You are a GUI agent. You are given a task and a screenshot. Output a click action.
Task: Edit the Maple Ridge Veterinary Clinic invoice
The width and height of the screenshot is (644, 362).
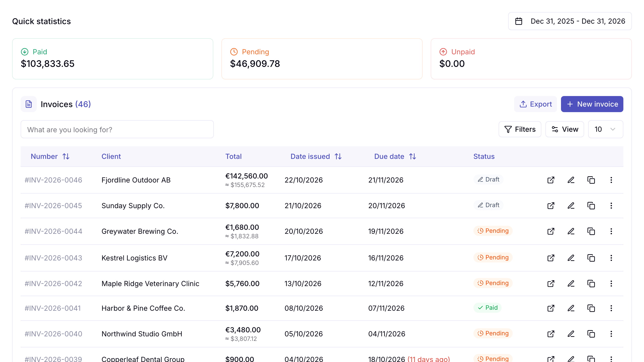(x=571, y=284)
